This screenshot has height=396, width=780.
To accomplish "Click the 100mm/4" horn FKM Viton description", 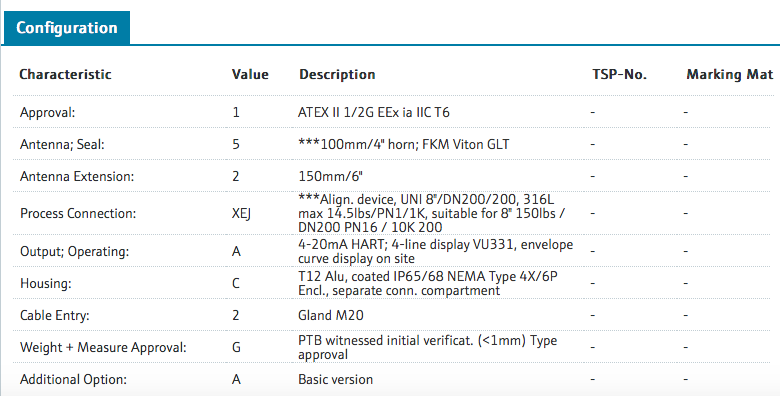I will pyautogui.click(x=403, y=145).
